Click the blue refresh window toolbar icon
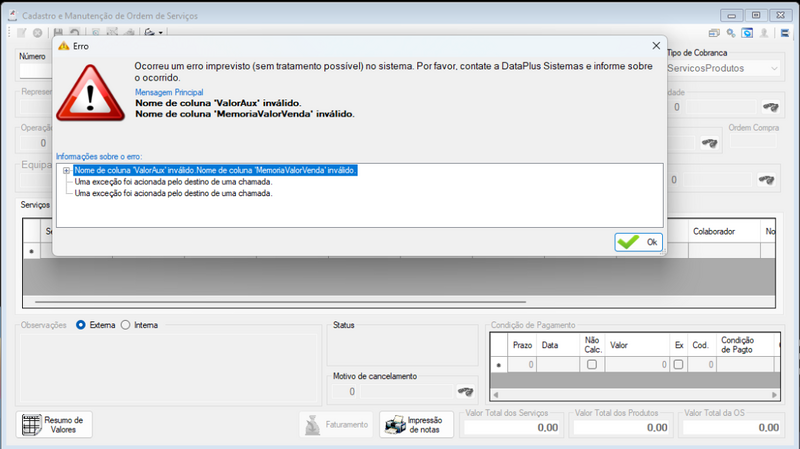Viewport: 800px width, 449px height. (x=747, y=33)
